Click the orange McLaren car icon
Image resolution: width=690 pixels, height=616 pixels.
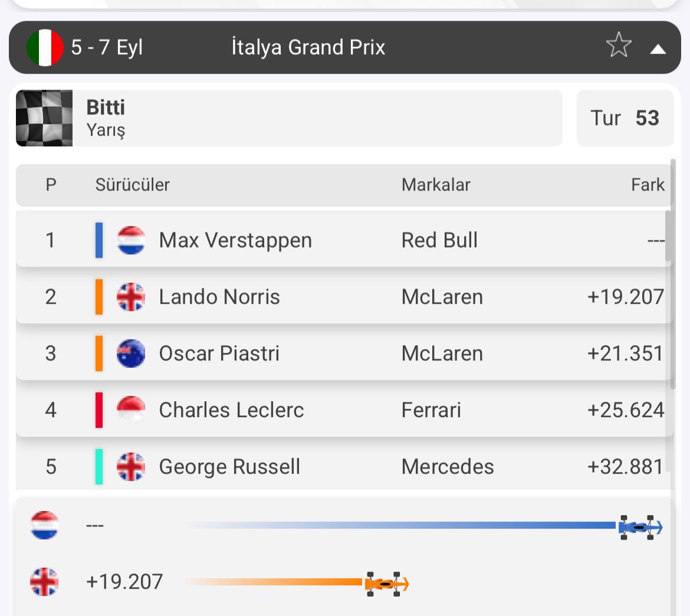click(387, 584)
